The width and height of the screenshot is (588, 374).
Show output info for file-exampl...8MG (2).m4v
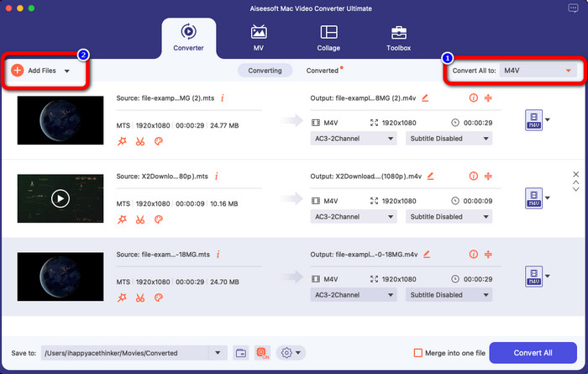pos(474,97)
